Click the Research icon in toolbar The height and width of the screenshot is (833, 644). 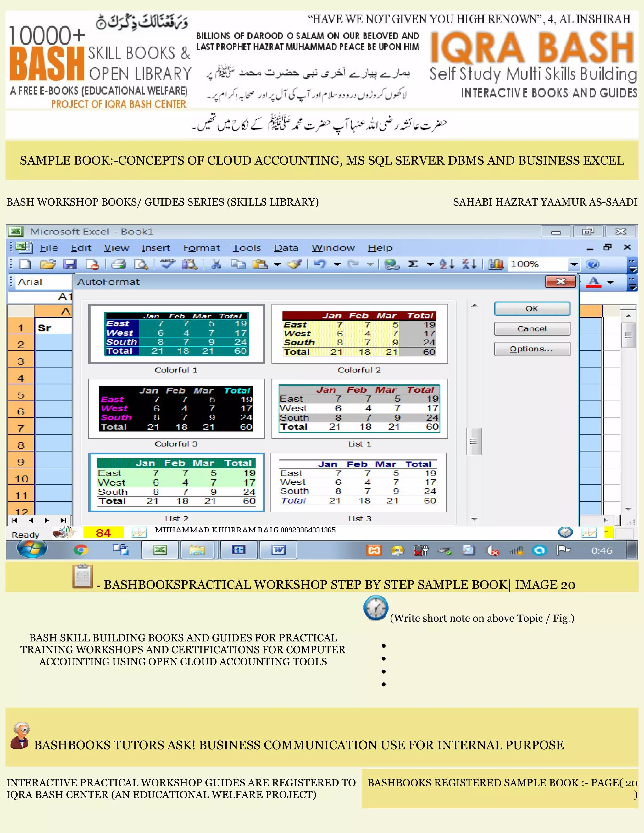coord(190,264)
